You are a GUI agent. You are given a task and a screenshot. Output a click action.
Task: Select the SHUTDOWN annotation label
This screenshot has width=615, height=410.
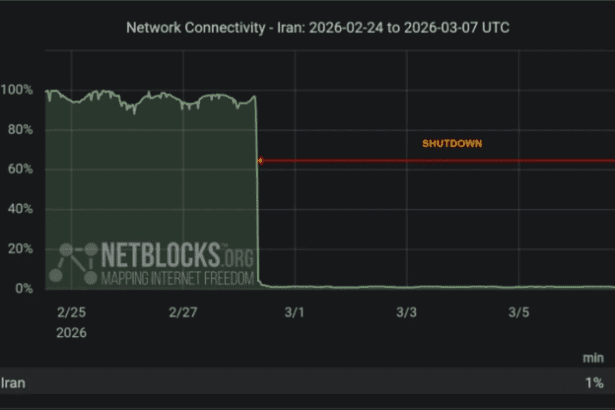[x=452, y=144]
